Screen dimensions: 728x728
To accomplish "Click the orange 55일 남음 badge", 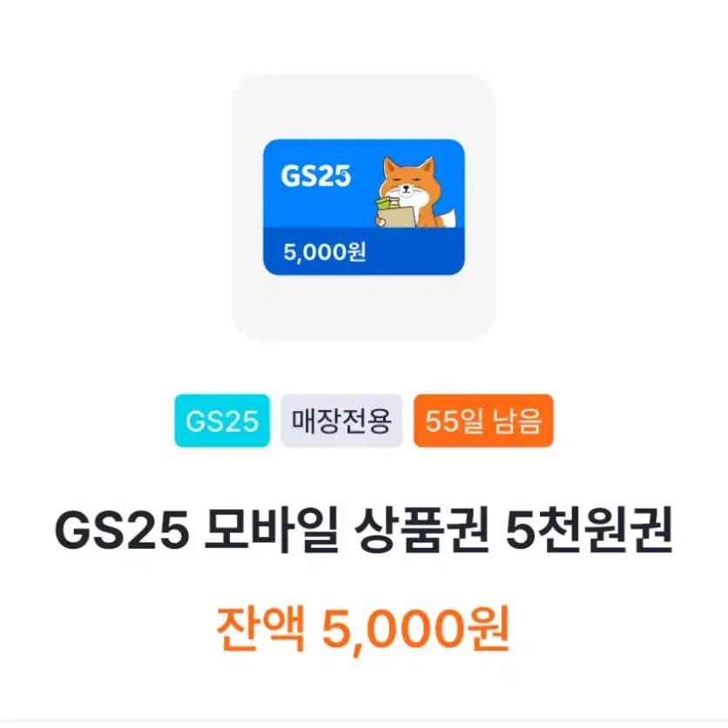I will tap(483, 421).
